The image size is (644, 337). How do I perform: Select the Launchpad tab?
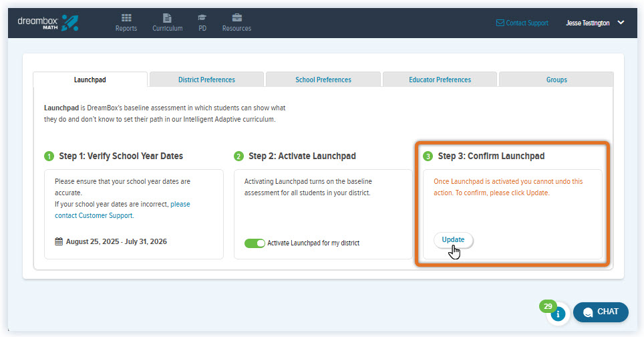[x=90, y=80]
